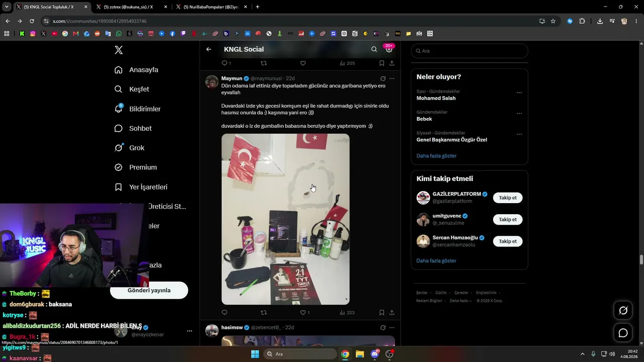Image resolution: width=644 pixels, height=362 pixels.
Task: View Maymun post analytics 223
Action: (347, 312)
